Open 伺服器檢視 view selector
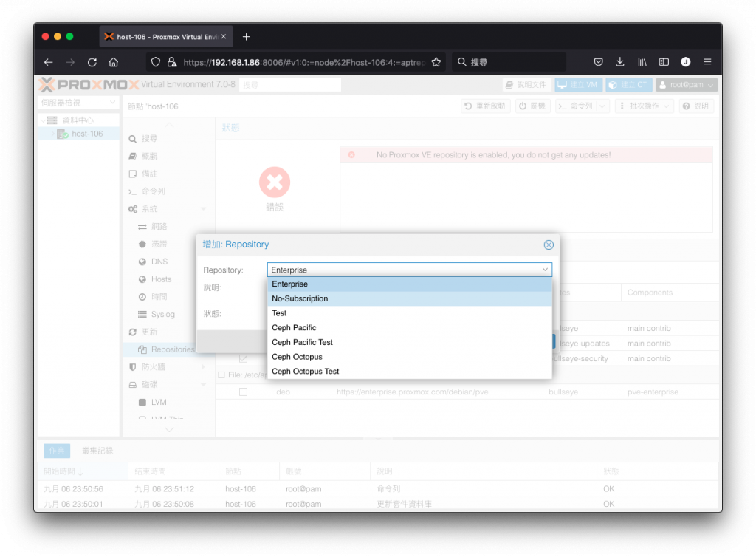The height and width of the screenshot is (557, 756). tap(78, 103)
